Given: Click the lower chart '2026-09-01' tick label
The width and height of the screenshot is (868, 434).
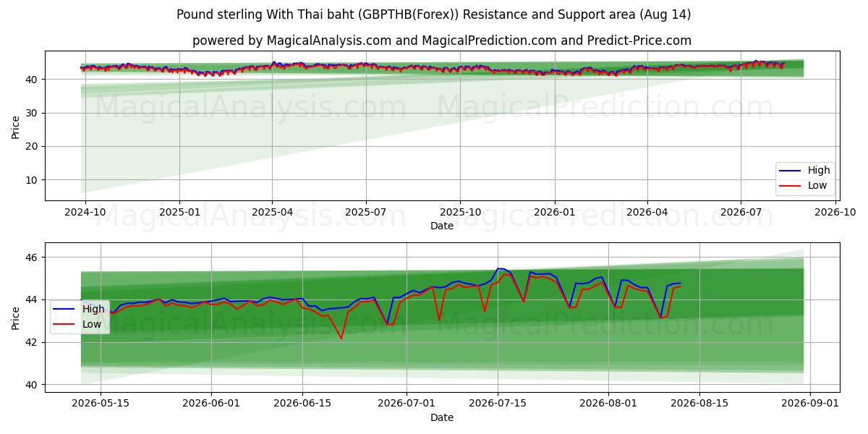Looking at the screenshot, I should [x=809, y=404].
